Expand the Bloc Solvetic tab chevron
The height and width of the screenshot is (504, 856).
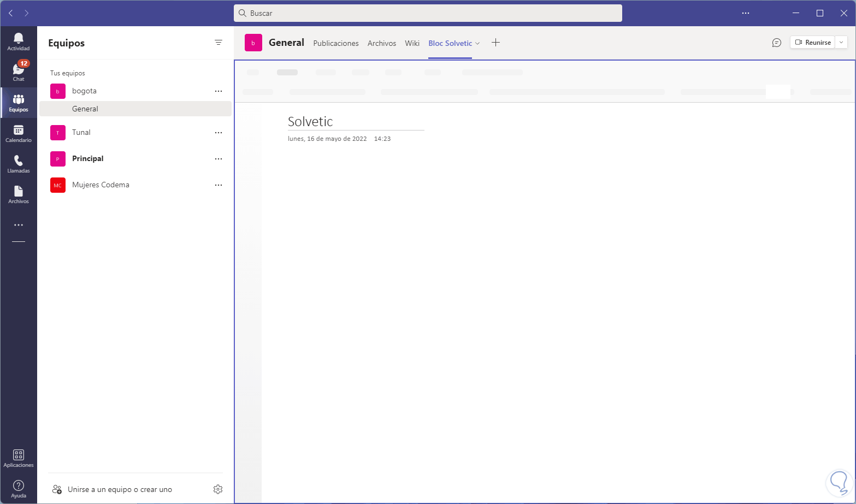point(477,43)
